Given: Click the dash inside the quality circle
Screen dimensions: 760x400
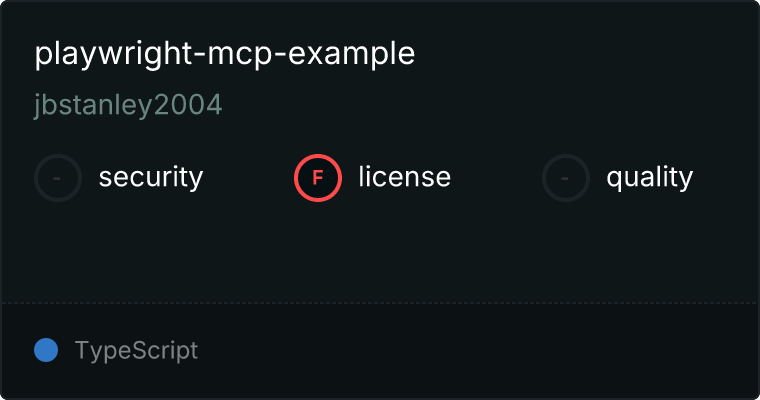Looking at the screenshot, I should (565, 178).
